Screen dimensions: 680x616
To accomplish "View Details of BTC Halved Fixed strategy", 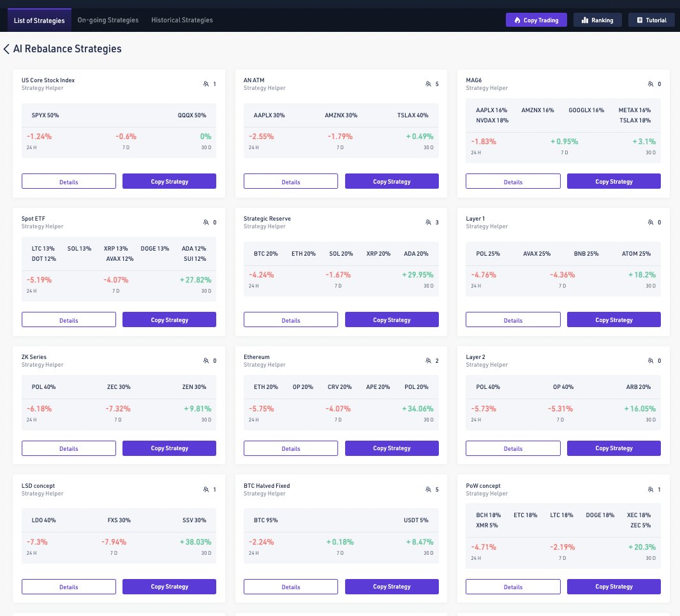I will point(290,587).
